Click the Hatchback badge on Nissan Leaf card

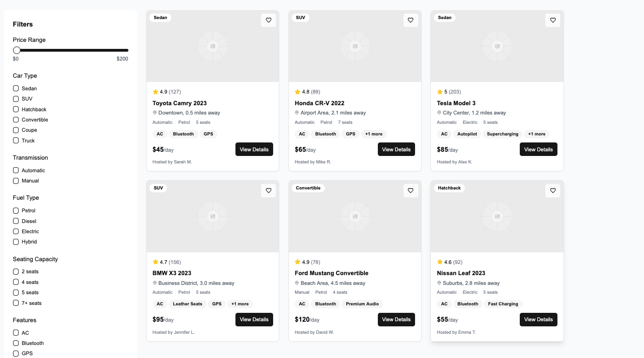click(449, 188)
